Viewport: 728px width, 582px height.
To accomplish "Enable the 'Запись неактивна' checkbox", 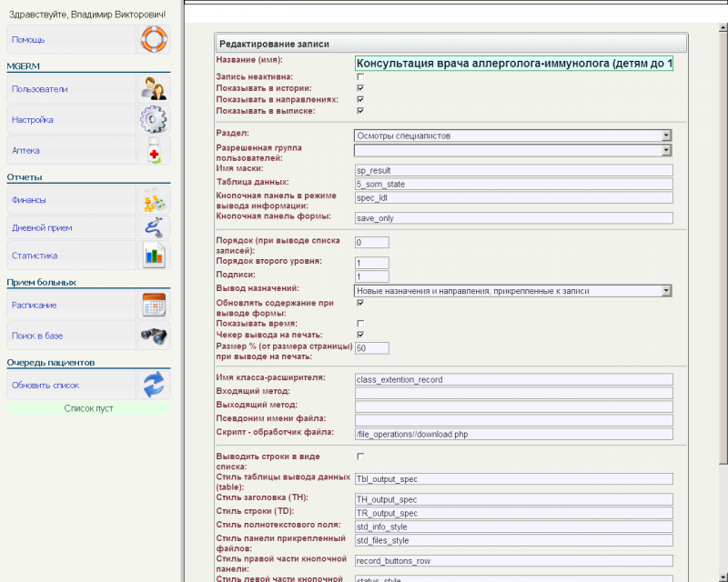I will pyautogui.click(x=360, y=76).
